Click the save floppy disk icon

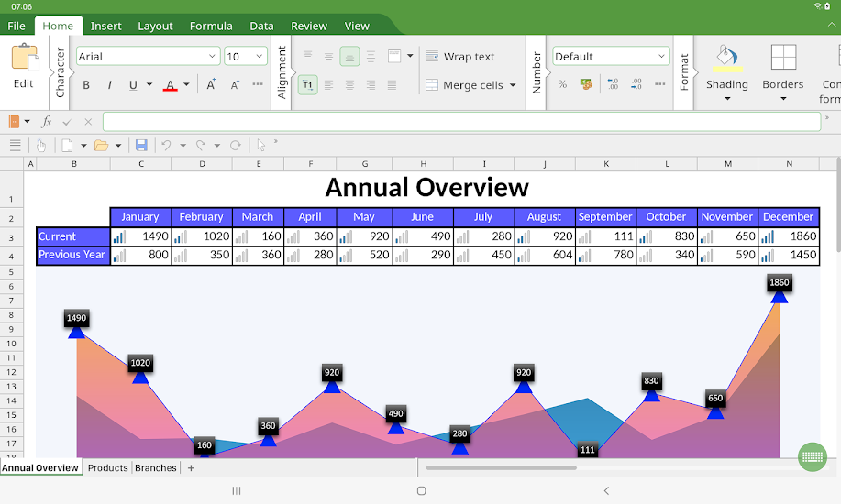[x=141, y=145]
